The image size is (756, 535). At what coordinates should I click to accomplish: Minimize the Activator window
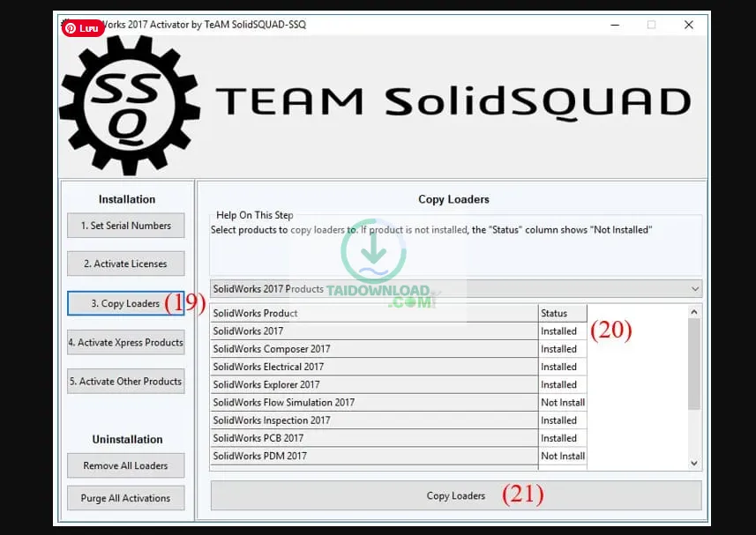(613, 25)
